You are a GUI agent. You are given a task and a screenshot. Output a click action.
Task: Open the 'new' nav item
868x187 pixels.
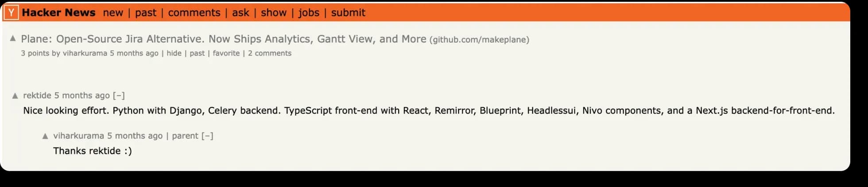point(113,13)
